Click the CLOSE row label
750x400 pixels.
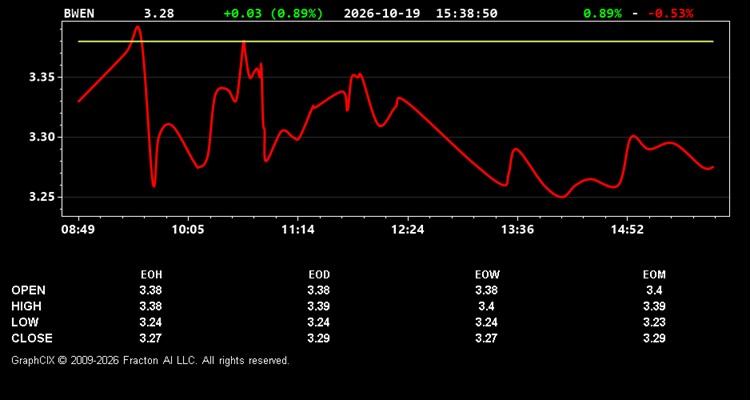pos(32,338)
